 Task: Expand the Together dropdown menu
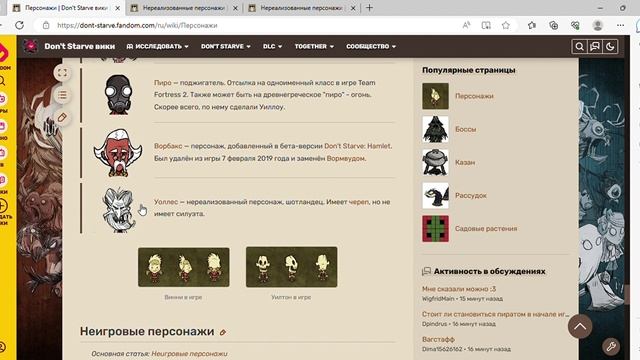pyautogui.click(x=314, y=47)
